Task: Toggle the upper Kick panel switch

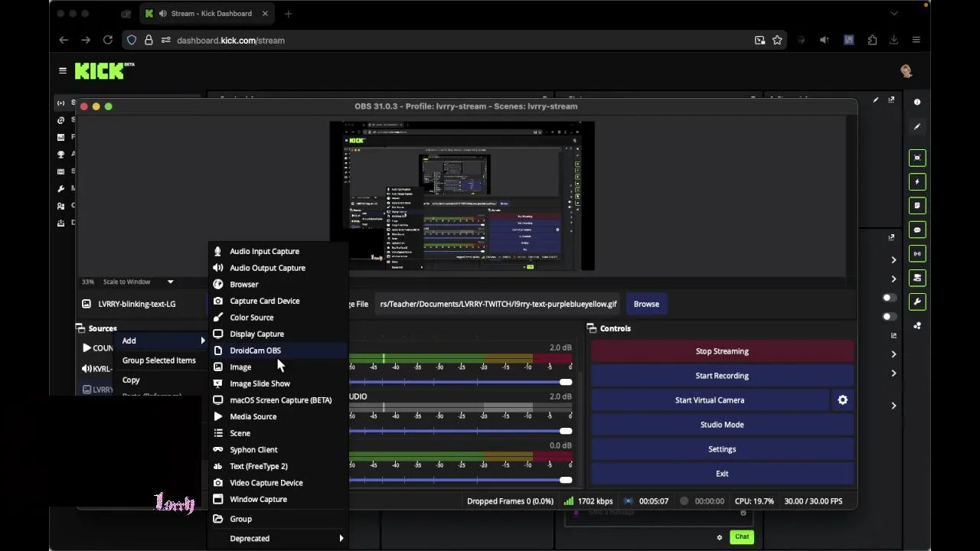Action: (x=888, y=298)
